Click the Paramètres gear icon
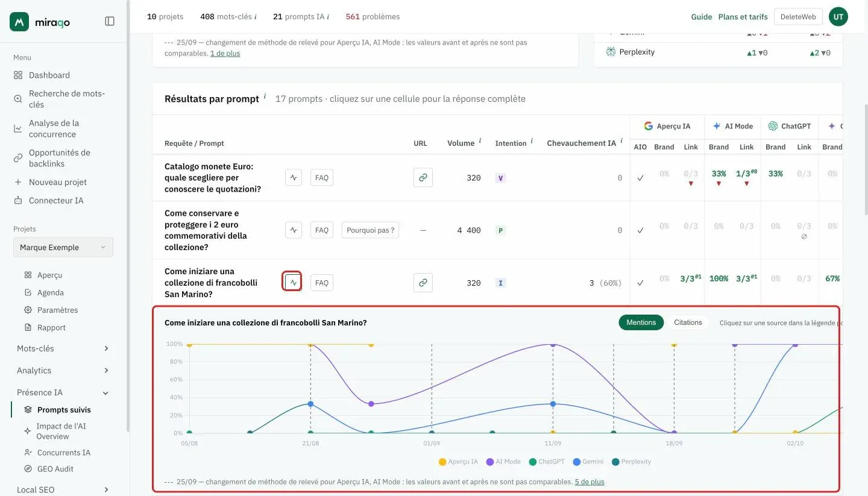 click(28, 310)
